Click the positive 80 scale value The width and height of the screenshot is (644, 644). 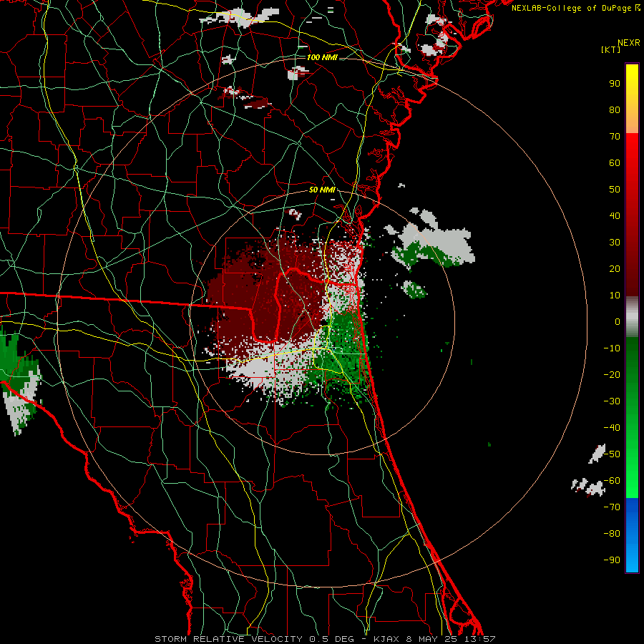pyautogui.click(x=615, y=110)
